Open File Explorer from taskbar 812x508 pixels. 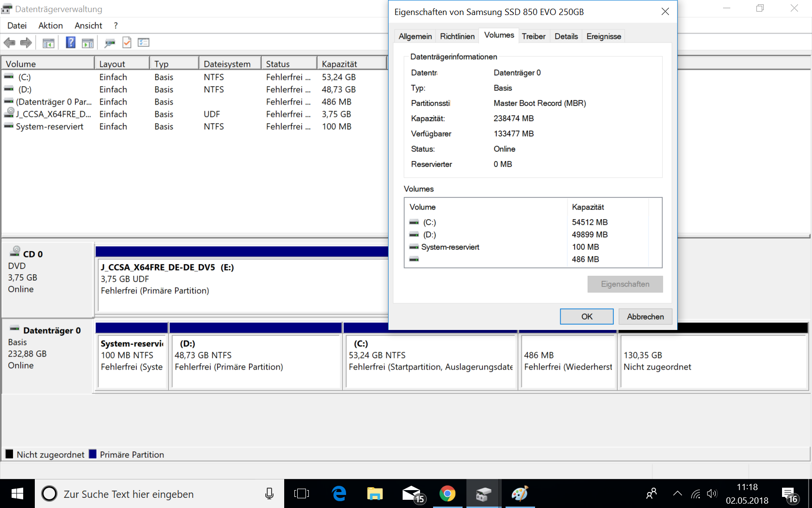(375, 493)
